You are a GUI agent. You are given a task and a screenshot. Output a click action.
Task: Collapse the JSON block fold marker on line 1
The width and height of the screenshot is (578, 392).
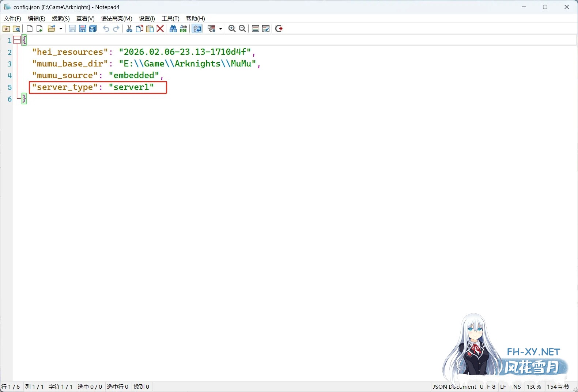[x=17, y=40]
